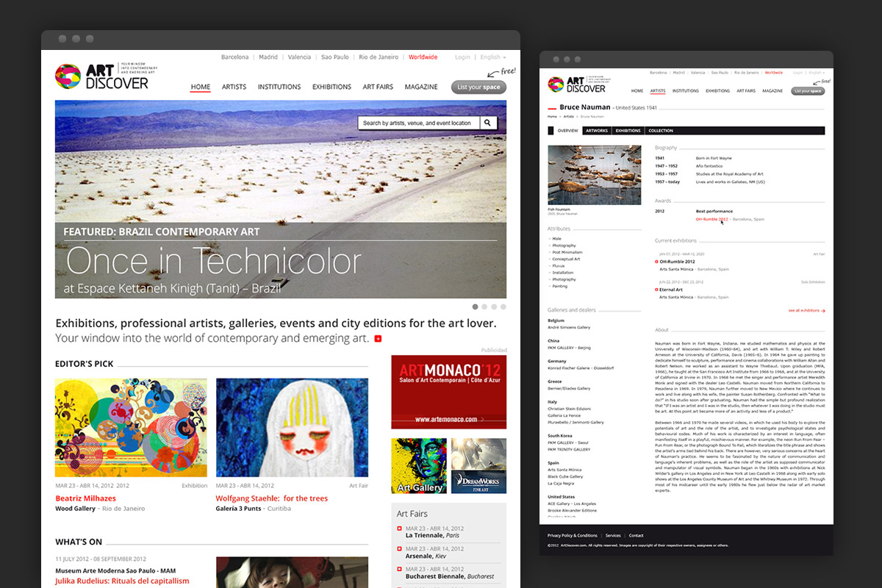Select Rio de Janeiro link in homepage window
Viewport: 882px width, 588px height.
pyautogui.click(x=379, y=57)
